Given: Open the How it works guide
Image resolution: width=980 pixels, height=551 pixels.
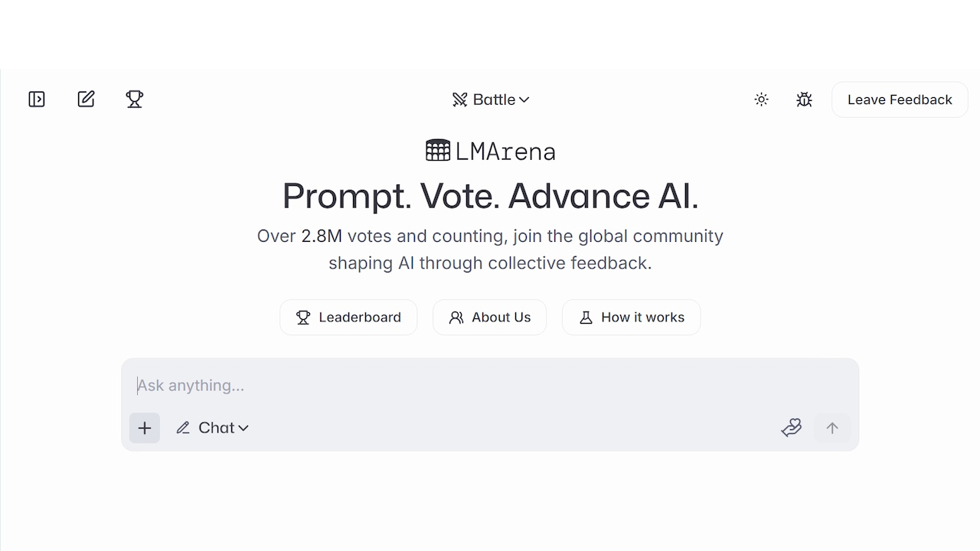Looking at the screenshot, I should [631, 317].
